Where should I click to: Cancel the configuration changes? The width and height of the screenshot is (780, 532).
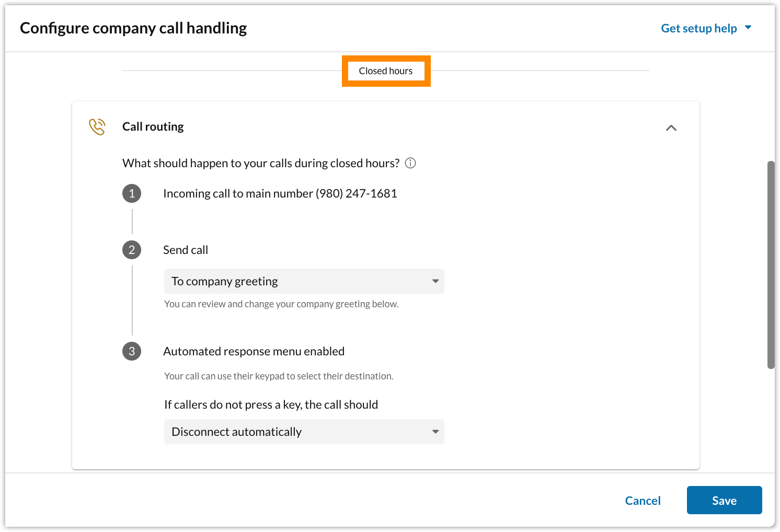pos(643,500)
